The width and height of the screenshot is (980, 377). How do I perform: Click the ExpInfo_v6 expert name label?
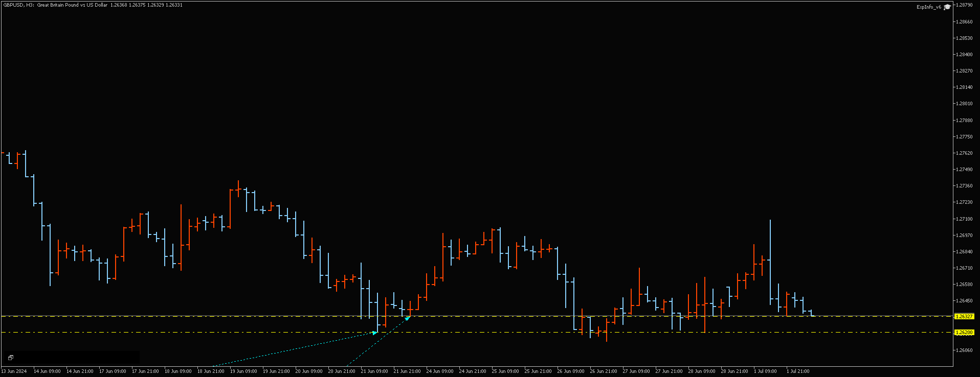click(928, 7)
